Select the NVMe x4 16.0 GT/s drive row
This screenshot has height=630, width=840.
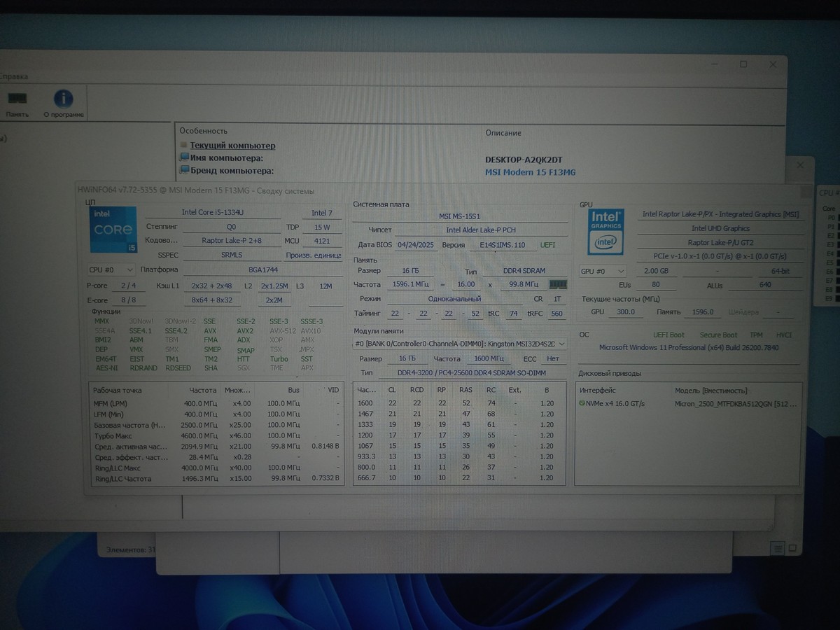point(687,404)
